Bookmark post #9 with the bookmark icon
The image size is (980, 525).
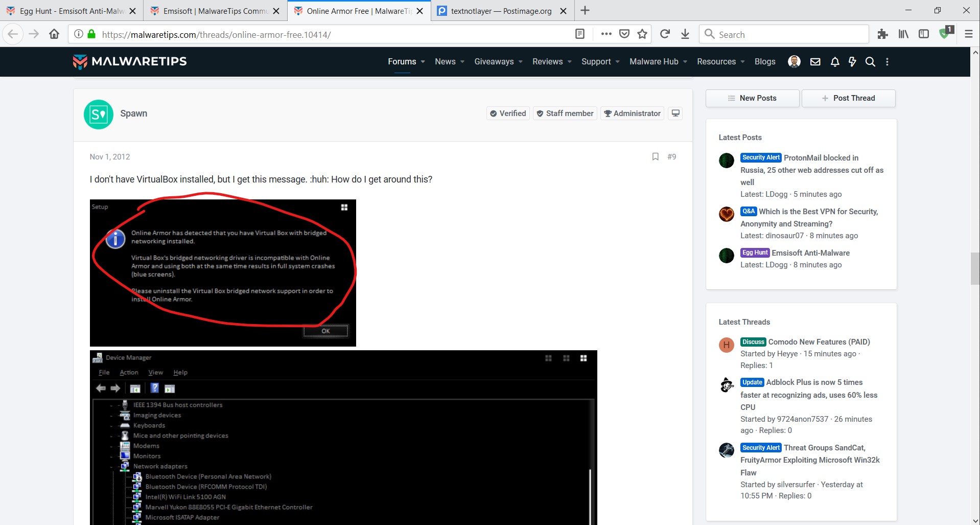click(655, 157)
